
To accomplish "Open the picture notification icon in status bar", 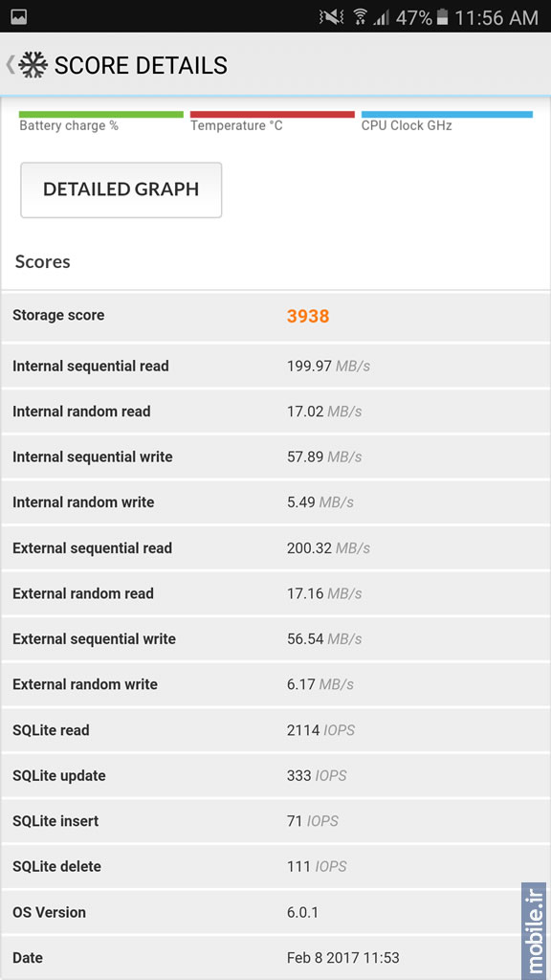I will point(19,17).
